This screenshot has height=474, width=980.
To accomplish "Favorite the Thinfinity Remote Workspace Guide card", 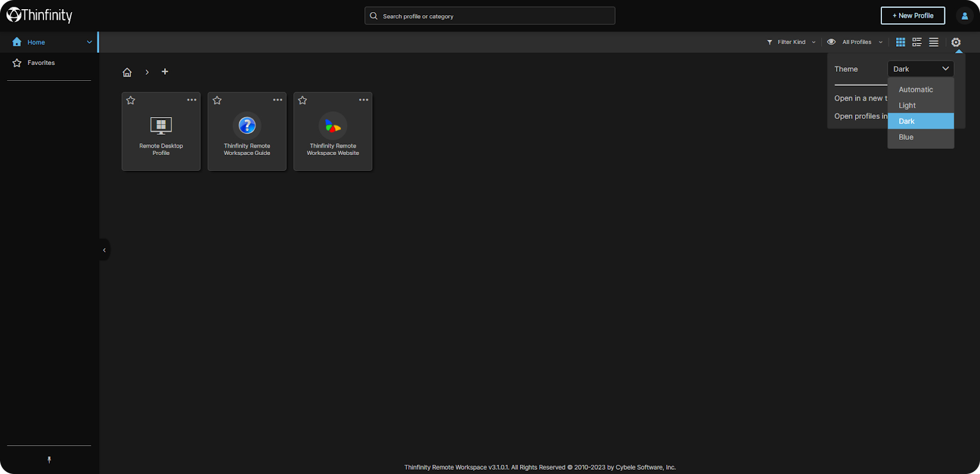I will coord(217,100).
